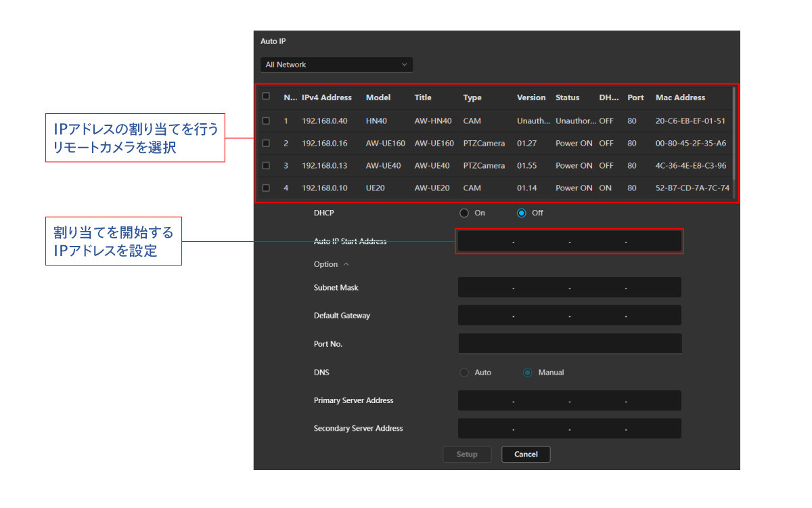The width and height of the screenshot is (812, 508).
Task: Set DHCP to Off
Action: pyautogui.click(x=521, y=213)
